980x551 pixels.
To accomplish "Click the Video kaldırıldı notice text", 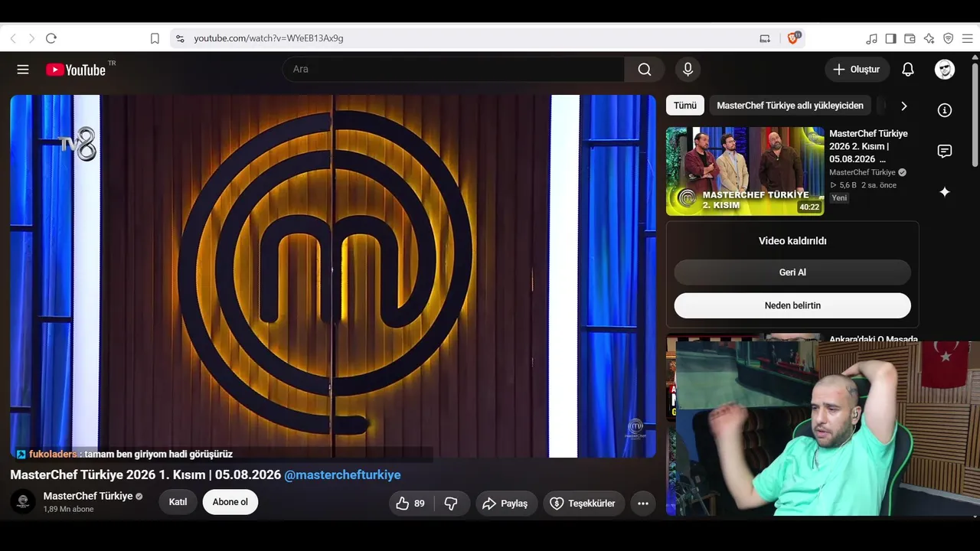I will 792,241.
